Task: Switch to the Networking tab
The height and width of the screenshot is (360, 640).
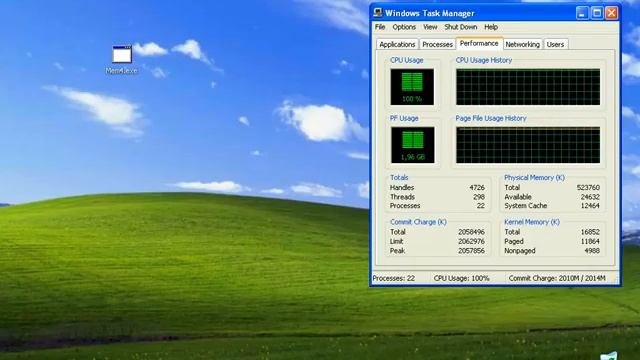Action: [522, 44]
